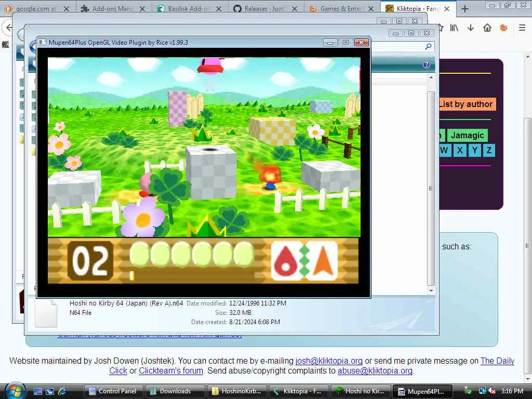Click the Explorer vertical scrollbar thumb
Screen dimensions: 532x399
coord(431,188)
